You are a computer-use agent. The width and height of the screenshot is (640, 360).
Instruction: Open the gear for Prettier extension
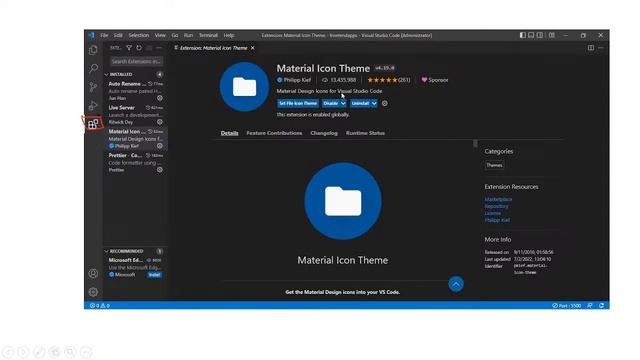pos(160,169)
